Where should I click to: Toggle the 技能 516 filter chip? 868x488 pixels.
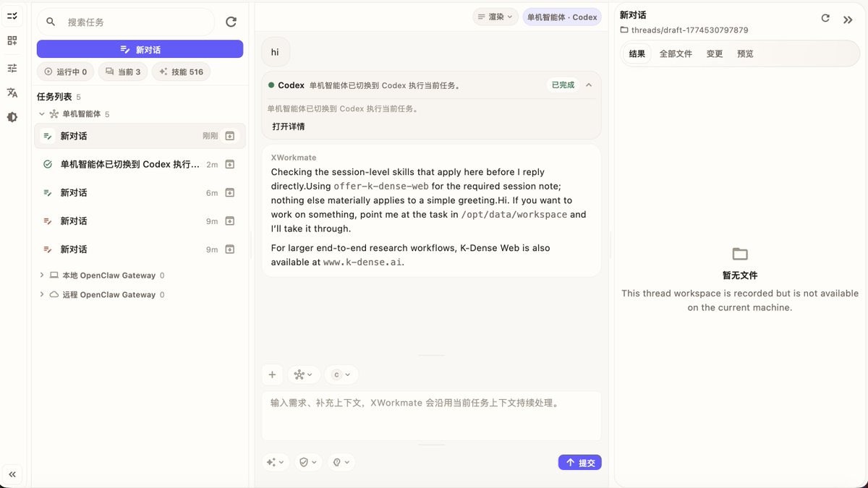click(181, 72)
